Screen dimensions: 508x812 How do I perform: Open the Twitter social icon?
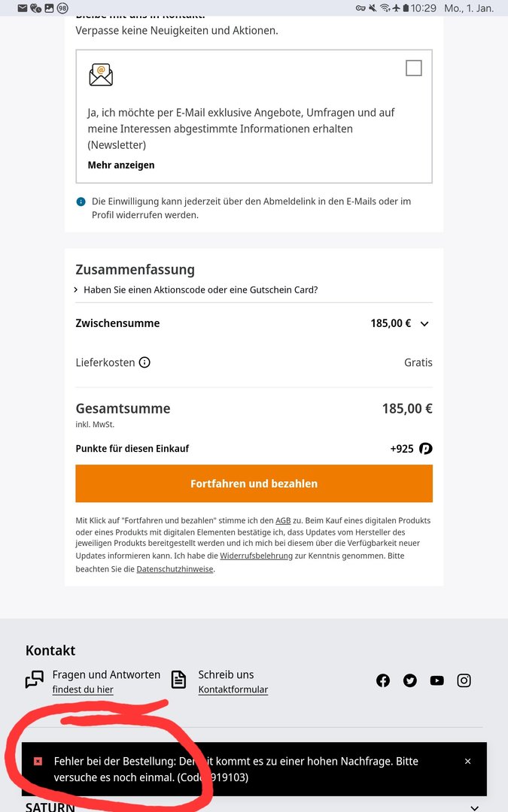click(410, 680)
